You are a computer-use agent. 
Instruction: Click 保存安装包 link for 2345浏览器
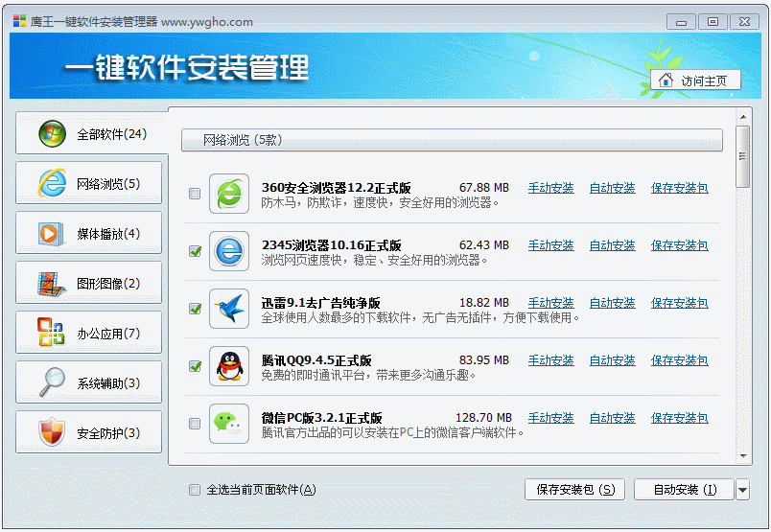[x=680, y=245]
